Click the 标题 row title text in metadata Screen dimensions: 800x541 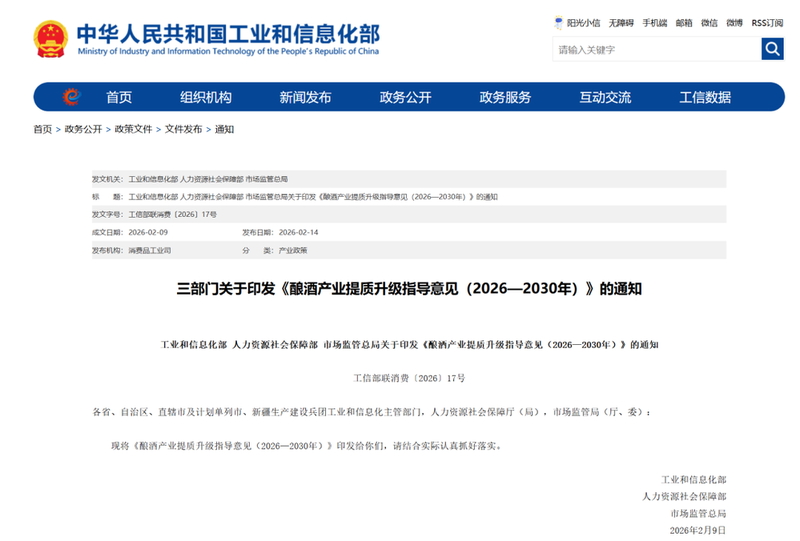click(313, 197)
